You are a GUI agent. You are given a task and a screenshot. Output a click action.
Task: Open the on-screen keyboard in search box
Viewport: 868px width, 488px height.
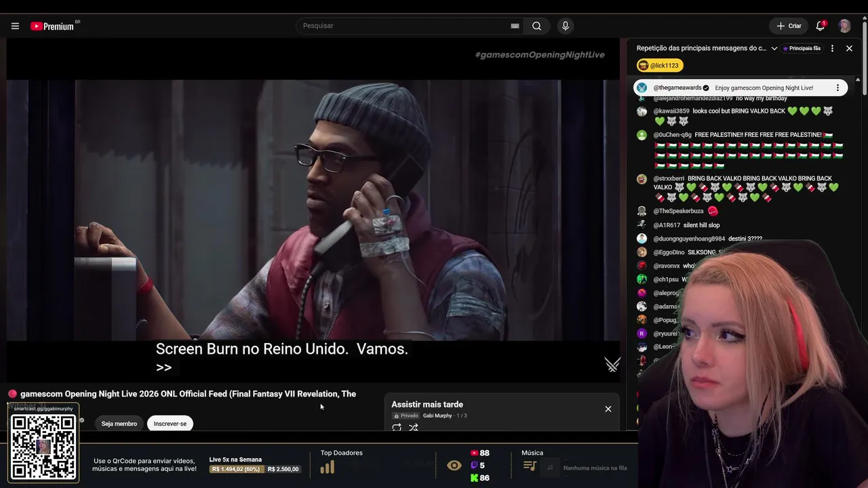tap(515, 26)
